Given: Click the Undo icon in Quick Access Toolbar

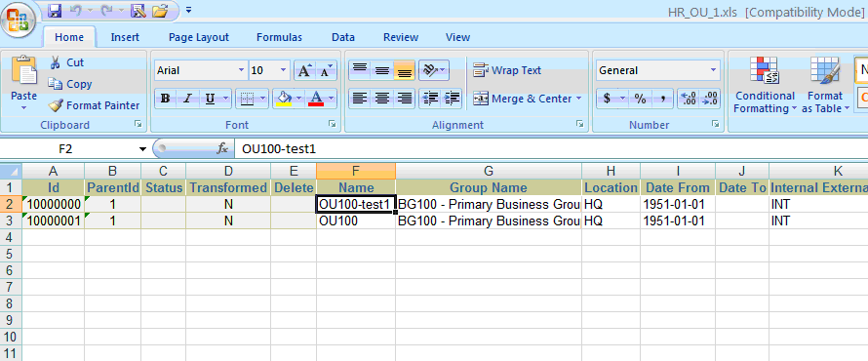Looking at the screenshot, I should click(x=76, y=10).
